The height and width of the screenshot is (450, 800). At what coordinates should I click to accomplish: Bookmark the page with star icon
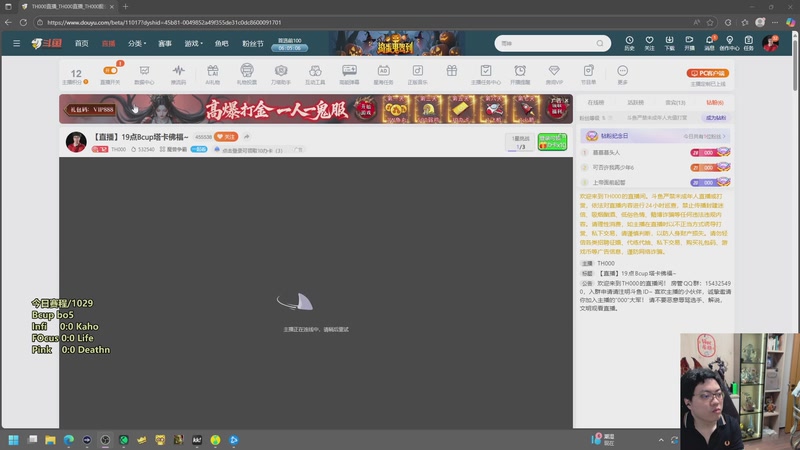click(710, 22)
